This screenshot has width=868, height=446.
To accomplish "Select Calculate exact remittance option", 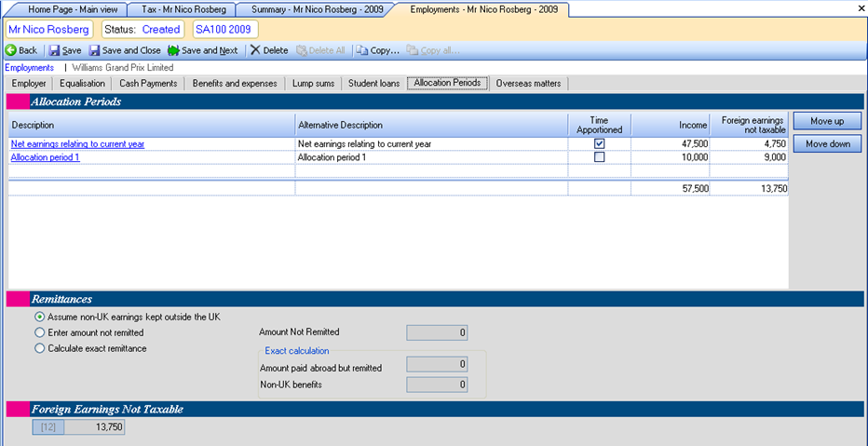I will click(39, 348).
